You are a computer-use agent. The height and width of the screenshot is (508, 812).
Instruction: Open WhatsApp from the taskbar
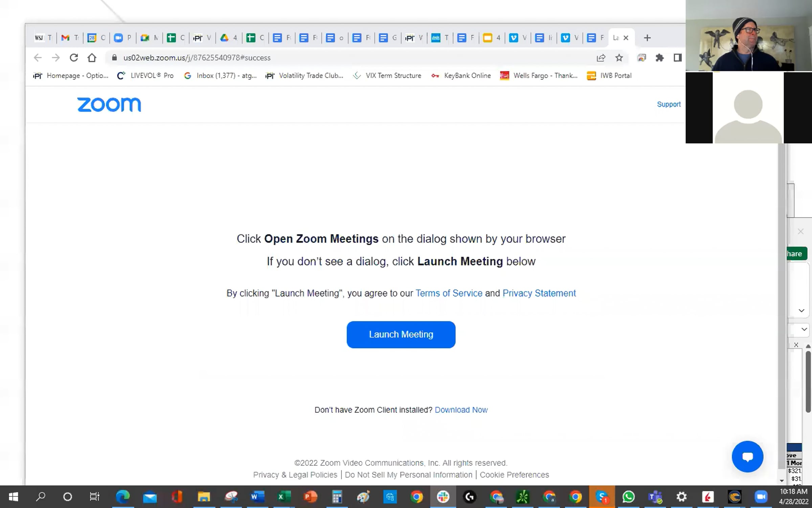[628, 497]
